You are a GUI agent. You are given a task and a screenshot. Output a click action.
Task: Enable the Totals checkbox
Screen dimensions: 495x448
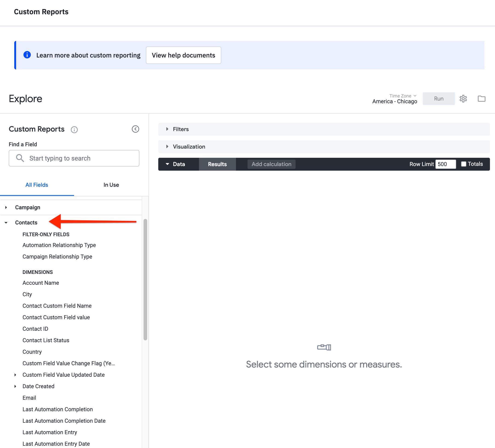click(x=463, y=164)
